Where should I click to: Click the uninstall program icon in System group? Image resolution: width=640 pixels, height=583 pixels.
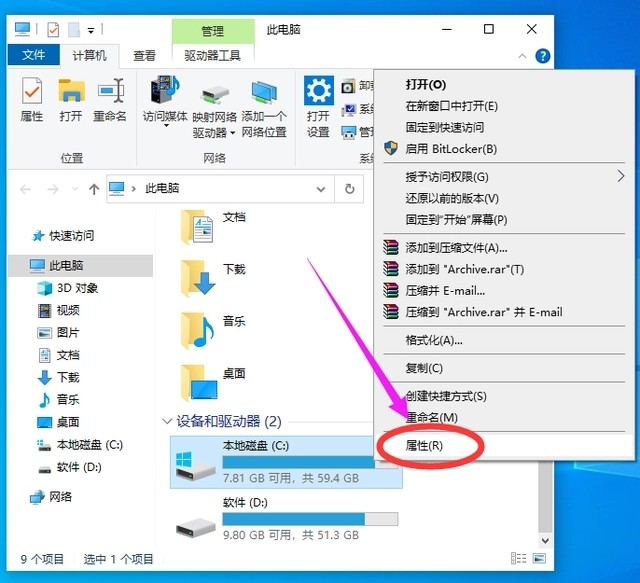pos(348,87)
